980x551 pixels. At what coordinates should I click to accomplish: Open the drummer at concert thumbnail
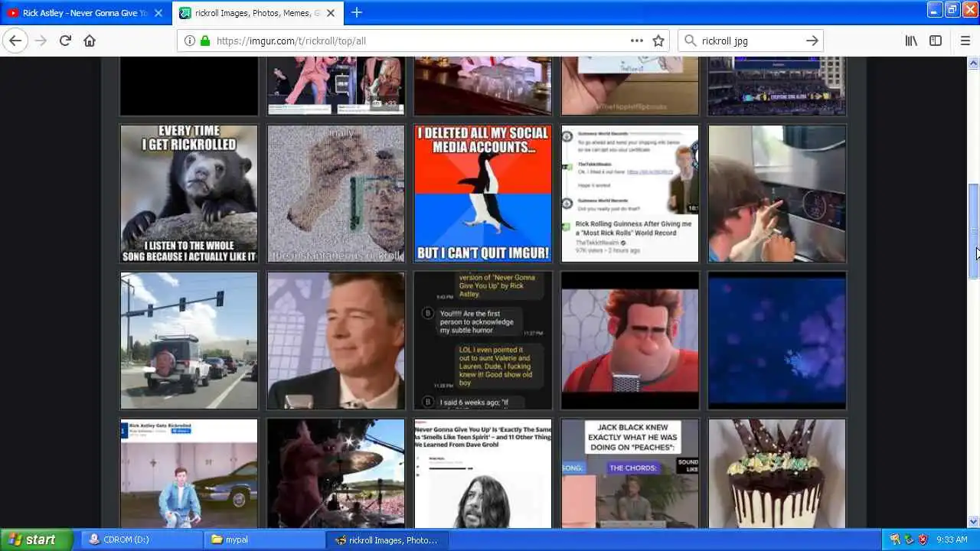[336, 473]
